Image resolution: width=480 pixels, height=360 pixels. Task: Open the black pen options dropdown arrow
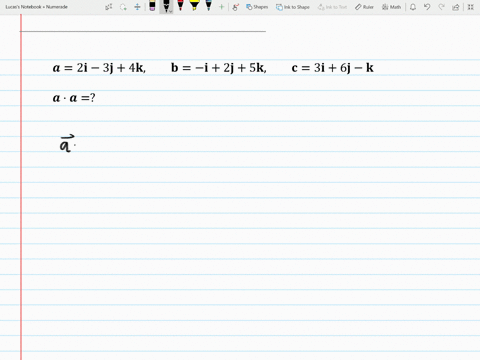click(x=170, y=11)
